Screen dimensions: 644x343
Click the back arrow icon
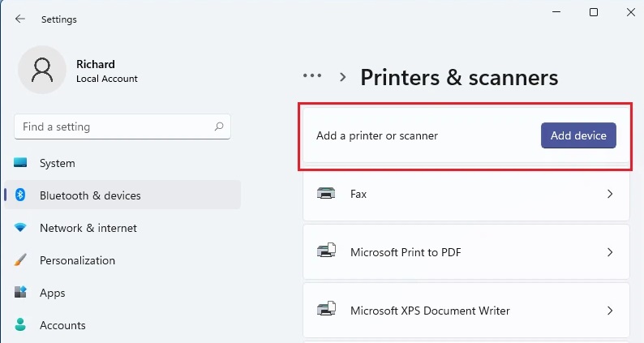pos(20,19)
